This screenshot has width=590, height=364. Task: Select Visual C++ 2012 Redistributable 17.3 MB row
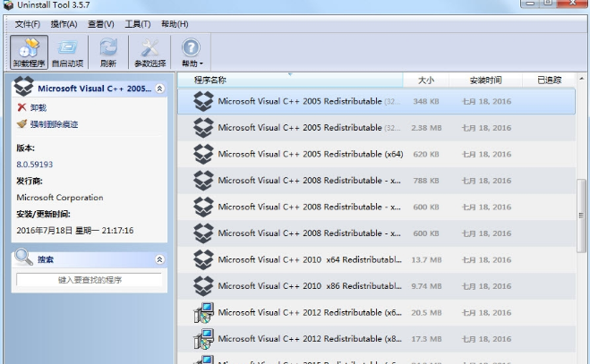(x=376, y=339)
